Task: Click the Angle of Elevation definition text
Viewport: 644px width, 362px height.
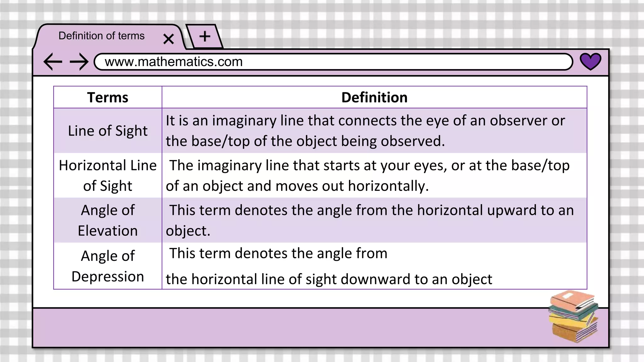Action: click(370, 220)
